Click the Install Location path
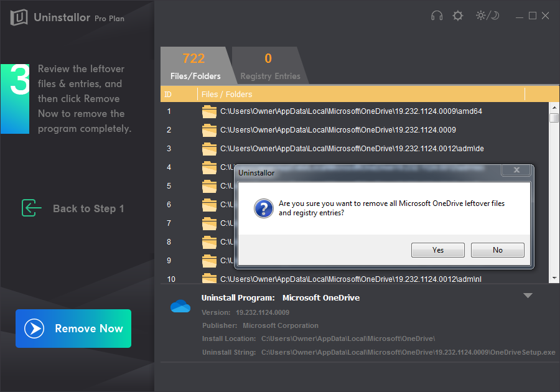 [348, 339]
